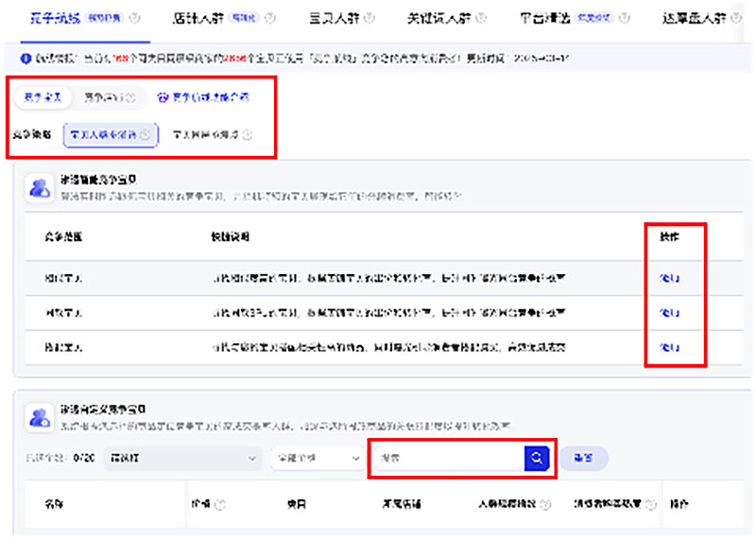The image size is (756, 539).
Task: Click help icon next to the second-to-last column header
Action: 651,505
